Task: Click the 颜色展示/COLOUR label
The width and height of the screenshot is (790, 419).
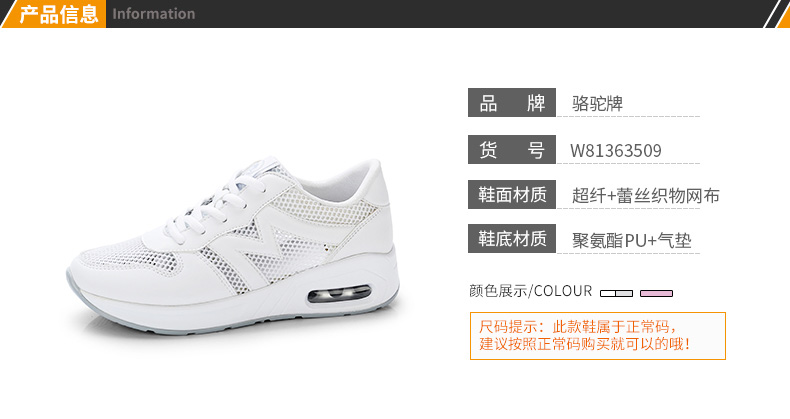Action: tap(531, 291)
